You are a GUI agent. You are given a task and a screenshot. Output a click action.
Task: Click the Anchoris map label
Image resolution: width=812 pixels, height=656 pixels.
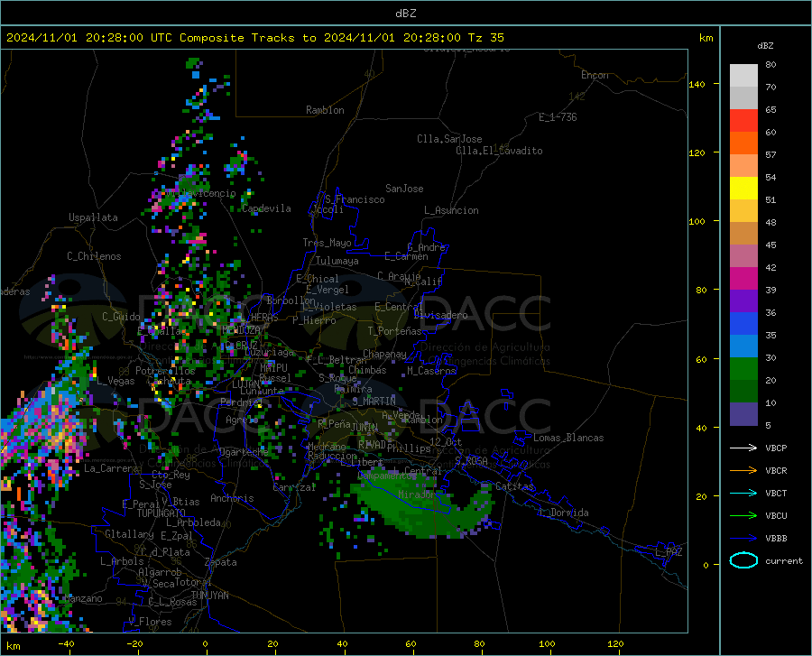(232, 498)
